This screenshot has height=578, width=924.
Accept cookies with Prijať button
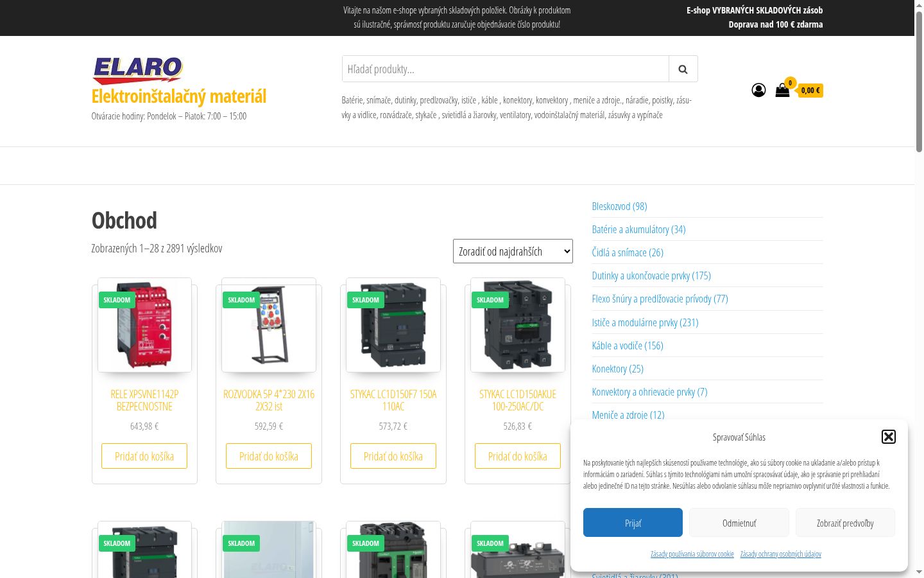click(633, 523)
